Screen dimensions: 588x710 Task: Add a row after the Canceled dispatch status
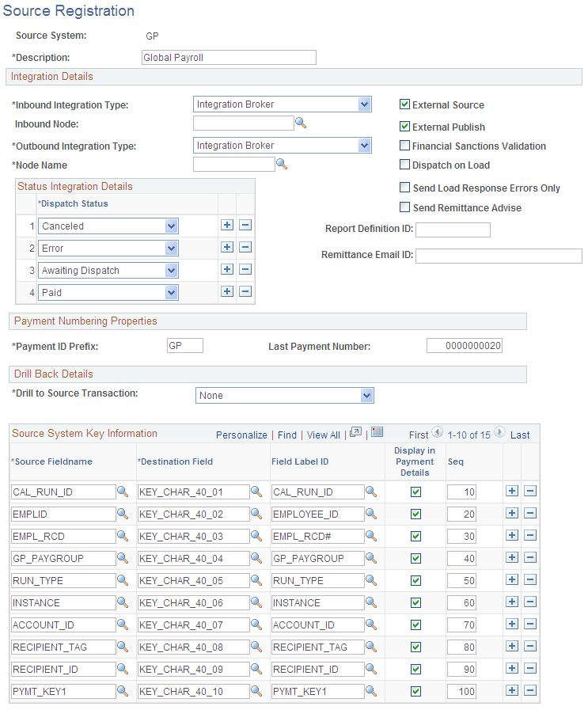227,225
